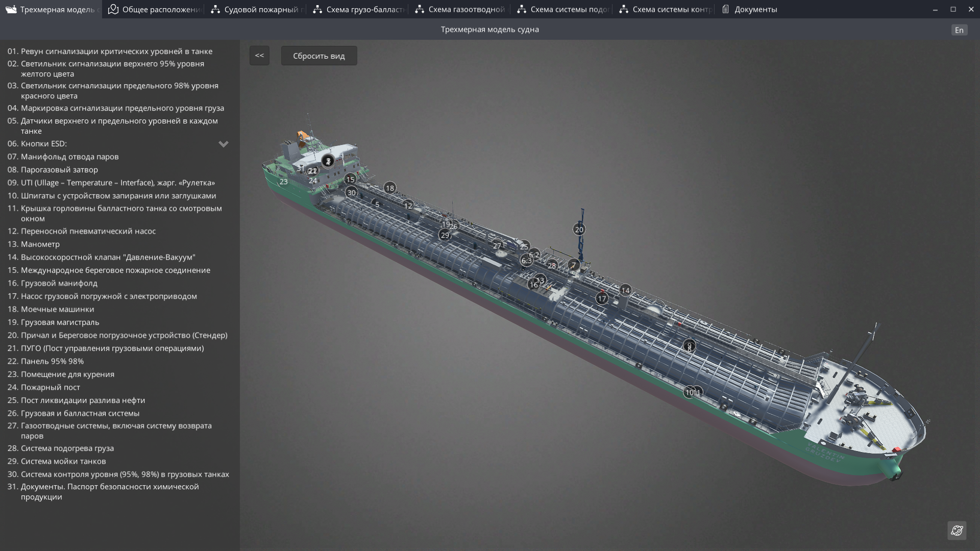The width and height of the screenshot is (980, 551).
Task: Select marker 30 level control system
Action: click(x=351, y=193)
